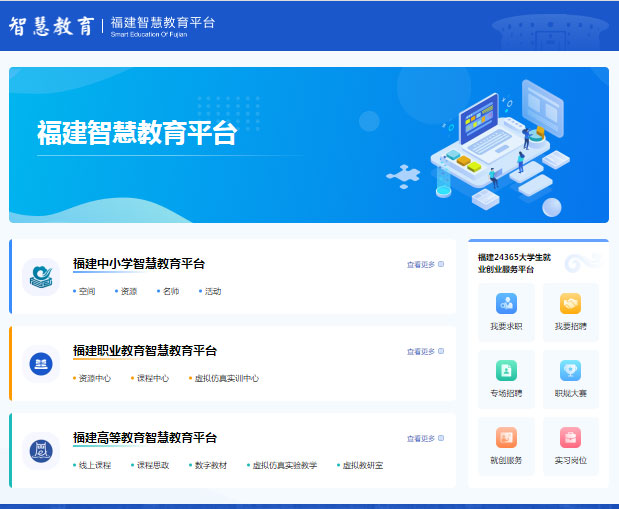619x509 pixels.
Task: Select the 数字教材 link
Action: click(210, 466)
